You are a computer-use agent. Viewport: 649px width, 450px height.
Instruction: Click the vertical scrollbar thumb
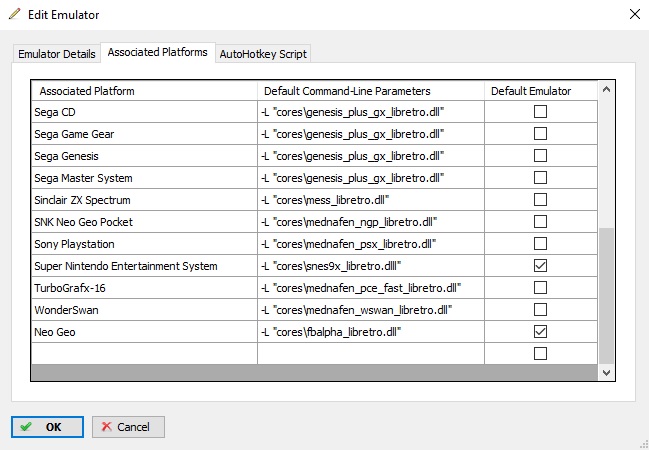[x=606, y=296]
